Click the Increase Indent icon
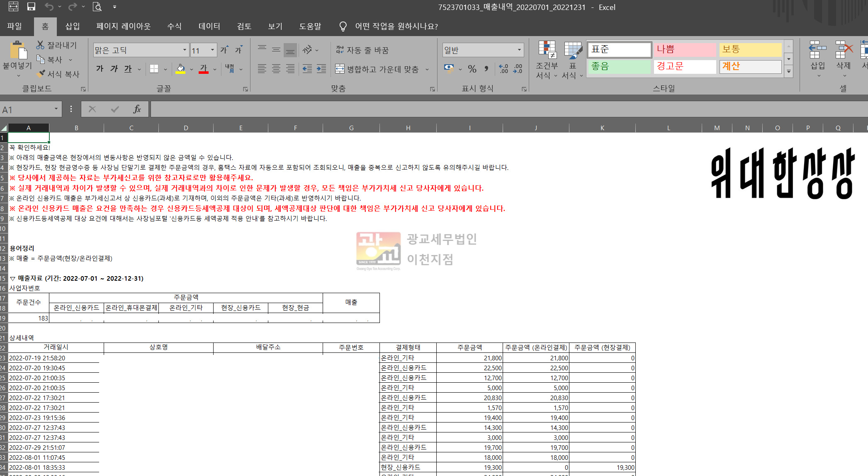Image resolution: width=868 pixels, height=476 pixels. [321, 69]
